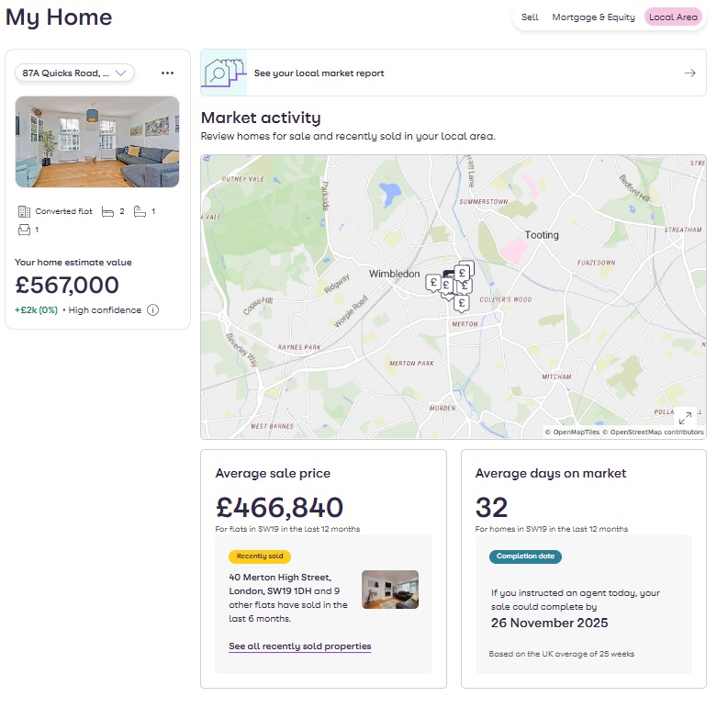The image size is (728, 708).
Task: Click the Completion date badge
Action: tap(526, 556)
